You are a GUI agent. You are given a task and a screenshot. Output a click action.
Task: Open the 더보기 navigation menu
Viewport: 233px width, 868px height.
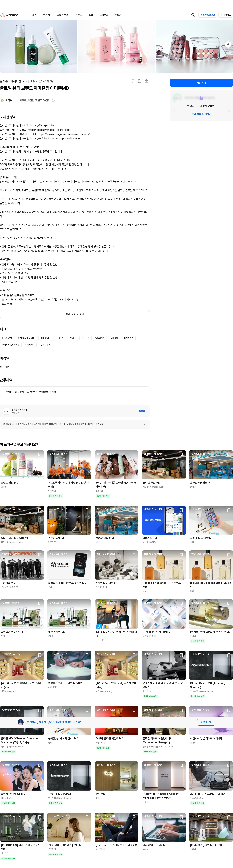point(118,15)
